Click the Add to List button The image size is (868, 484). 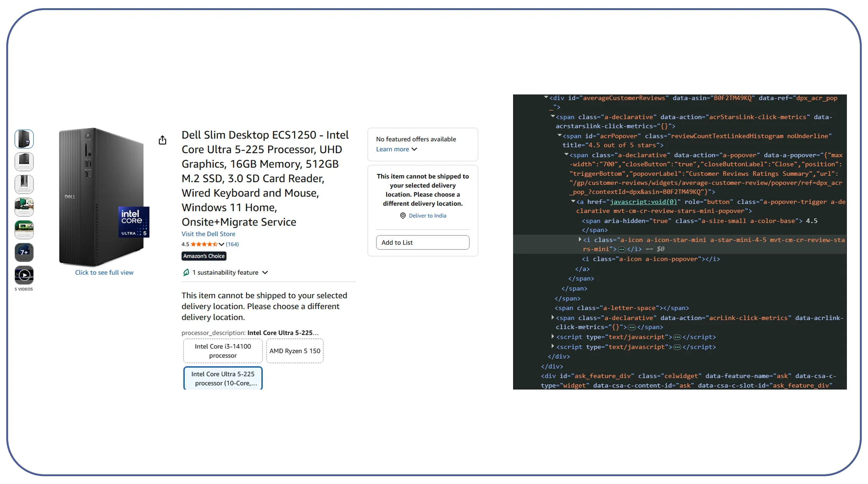[422, 242]
